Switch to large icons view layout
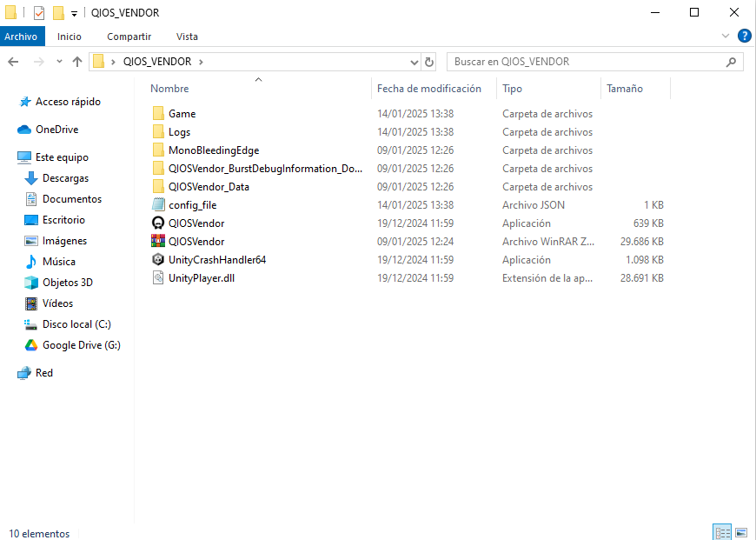Image resolution: width=756 pixels, height=540 pixels. click(x=741, y=533)
